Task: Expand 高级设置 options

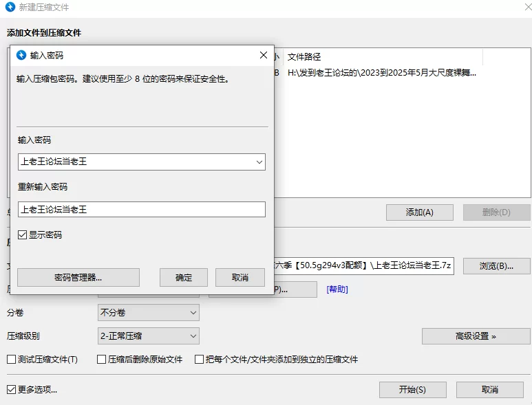Action: [x=476, y=336]
